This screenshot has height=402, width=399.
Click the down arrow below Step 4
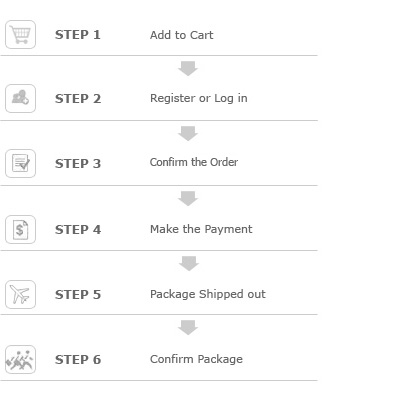(189, 263)
